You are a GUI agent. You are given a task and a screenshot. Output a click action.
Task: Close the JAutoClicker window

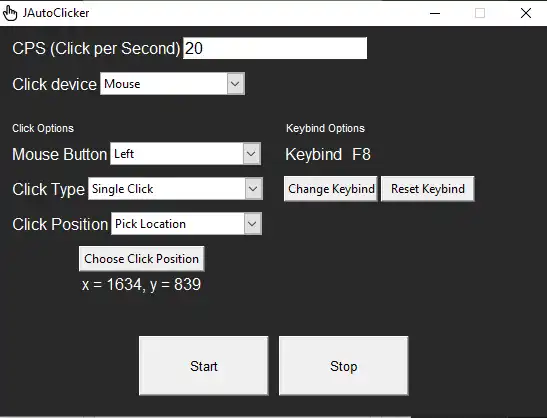click(x=526, y=13)
